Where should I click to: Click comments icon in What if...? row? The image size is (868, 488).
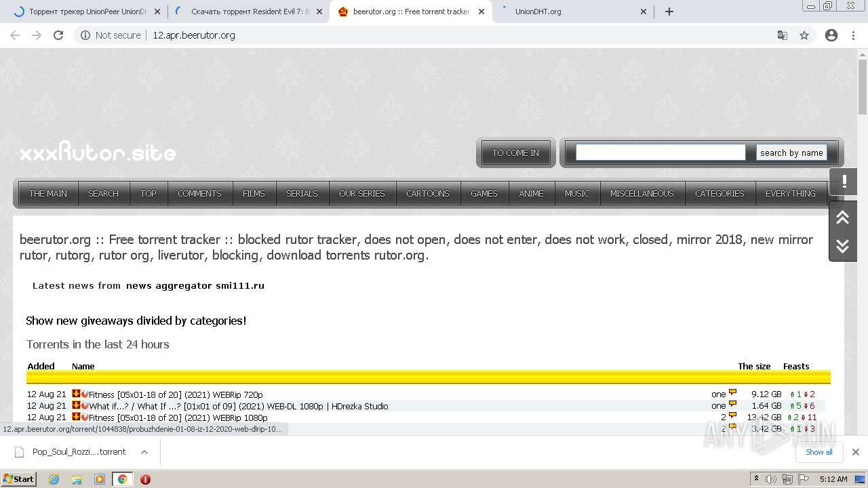732,405
